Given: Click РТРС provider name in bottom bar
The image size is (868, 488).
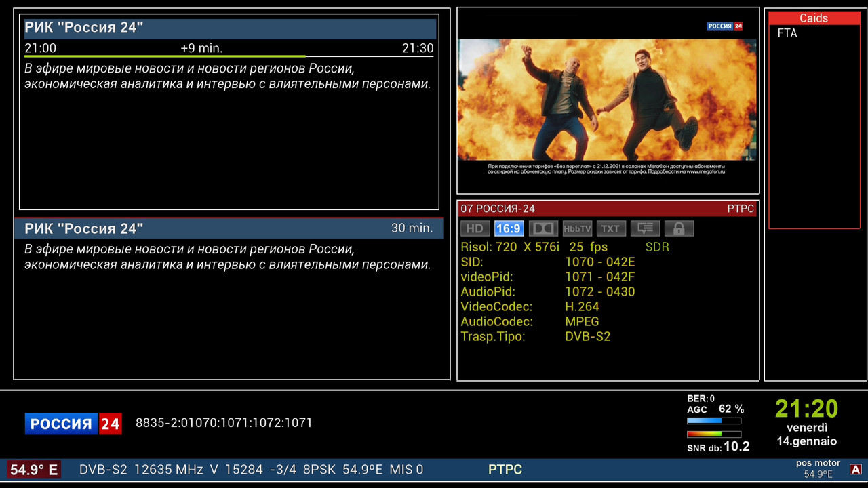Looking at the screenshot, I should [505, 470].
